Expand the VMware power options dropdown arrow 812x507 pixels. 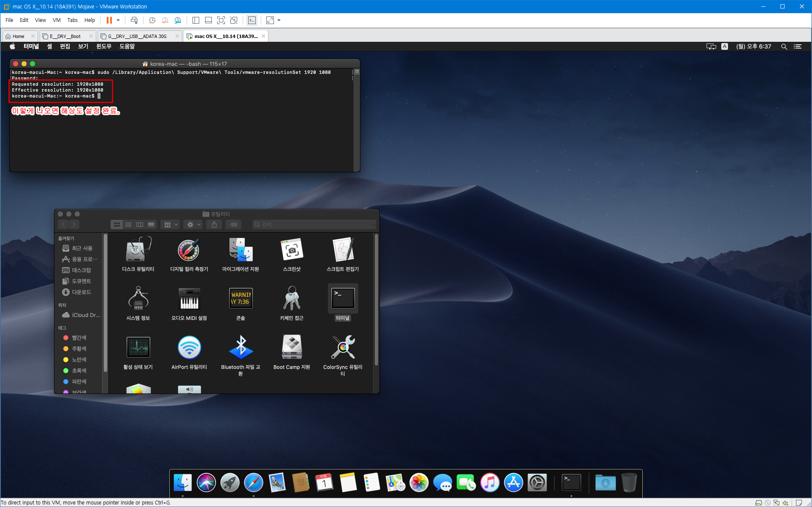click(x=118, y=20)
